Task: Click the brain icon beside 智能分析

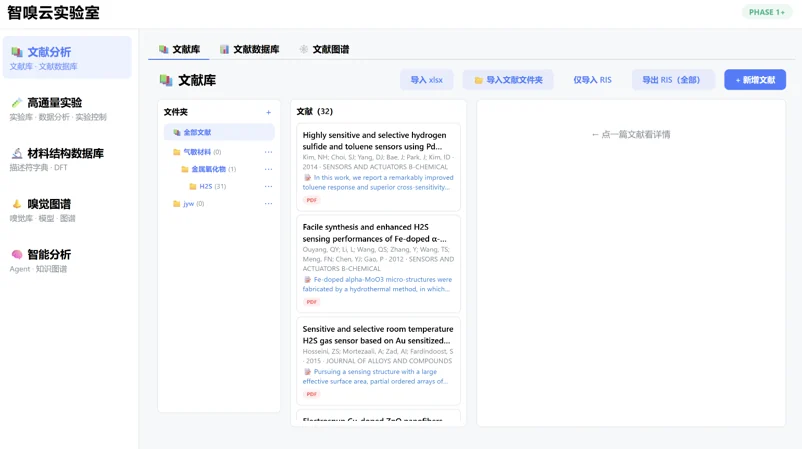Action: pyautogui.click(x=17, y=255)
